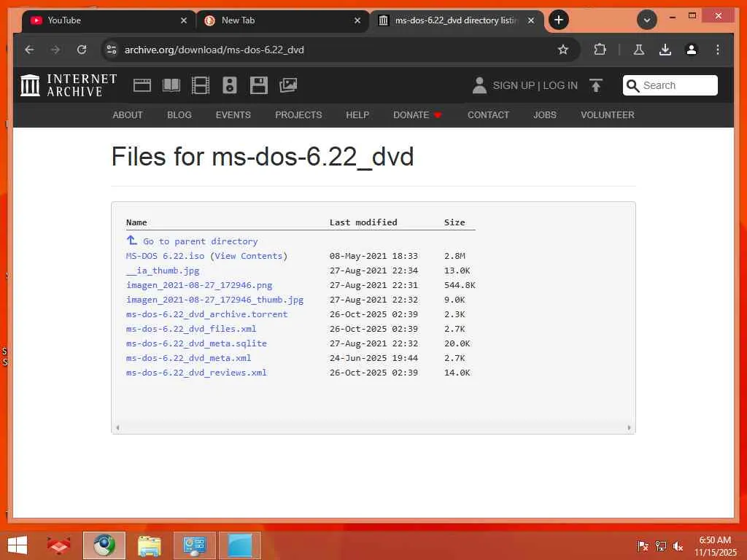Image resolution: width=747 pixels, height=560 pixels.
Task: Open the JOBS menu item
Action: [x=544, y=115]
